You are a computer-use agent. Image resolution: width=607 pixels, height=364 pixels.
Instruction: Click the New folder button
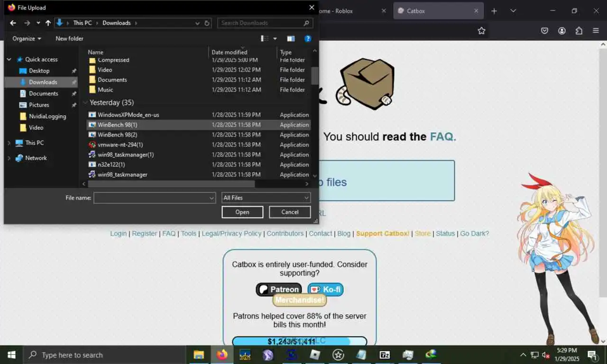[69, 38]
